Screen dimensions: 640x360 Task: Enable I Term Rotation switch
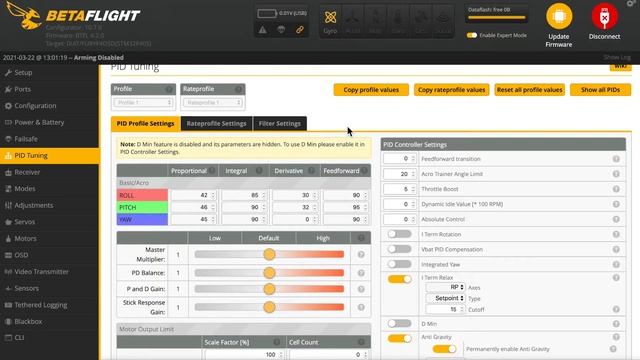coord(399,234)
